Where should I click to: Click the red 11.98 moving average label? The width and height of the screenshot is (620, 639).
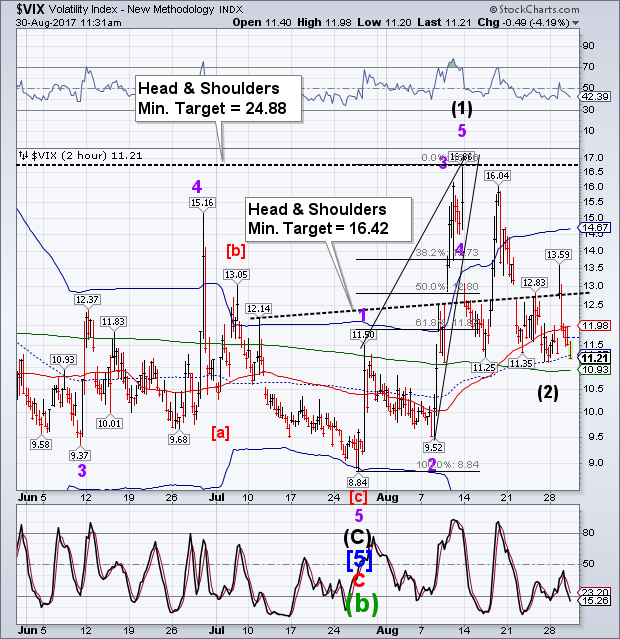tap(596, 325)
